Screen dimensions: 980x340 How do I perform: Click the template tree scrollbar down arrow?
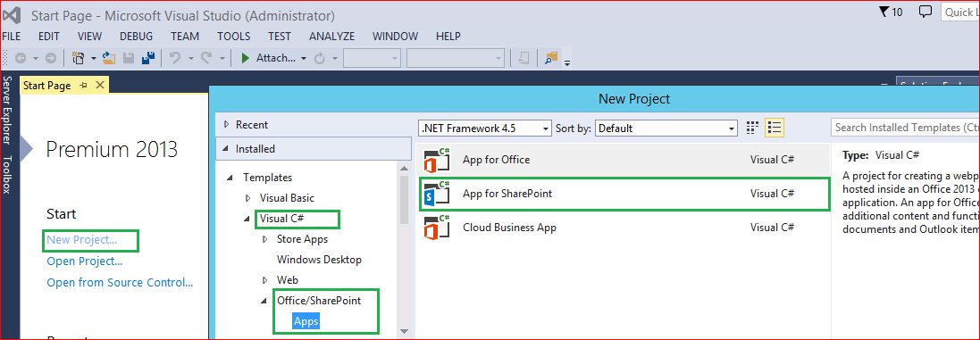tap(404, 331)
